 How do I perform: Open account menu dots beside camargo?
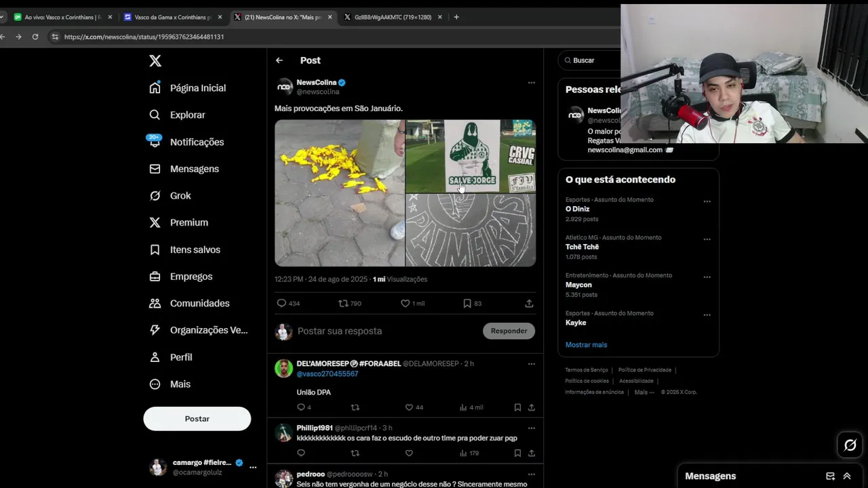coord(253,467)
